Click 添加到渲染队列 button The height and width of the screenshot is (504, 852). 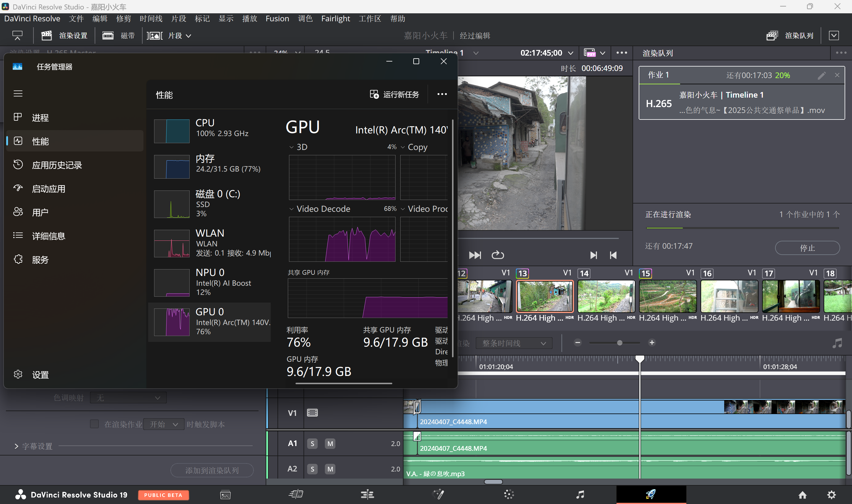pyautogui.click(x=212, y=470)
